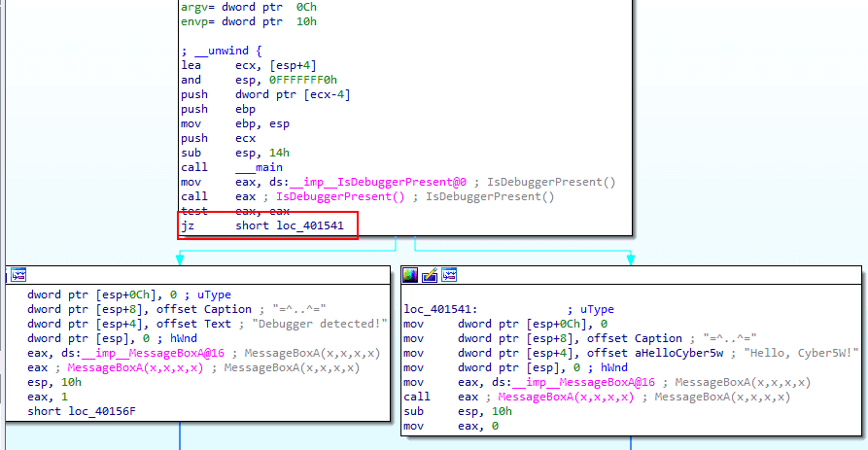
Task: Click the '___main' call target
Action: tap(260, 167)
